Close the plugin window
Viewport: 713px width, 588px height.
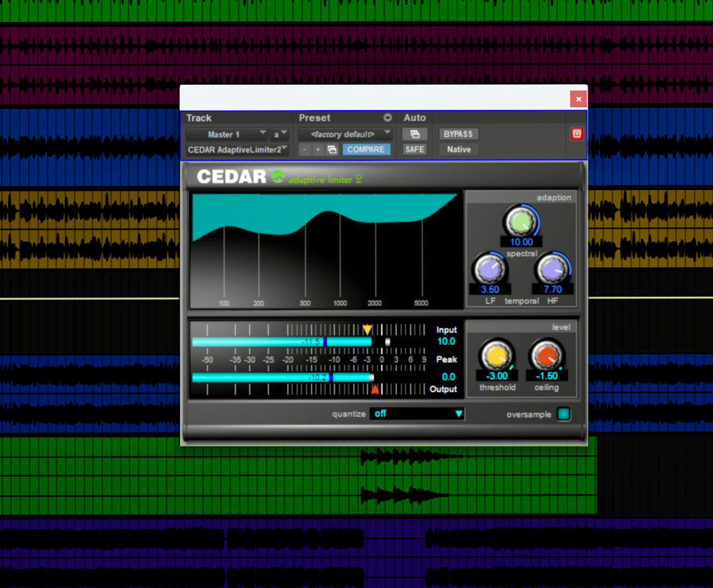point(578,99)
